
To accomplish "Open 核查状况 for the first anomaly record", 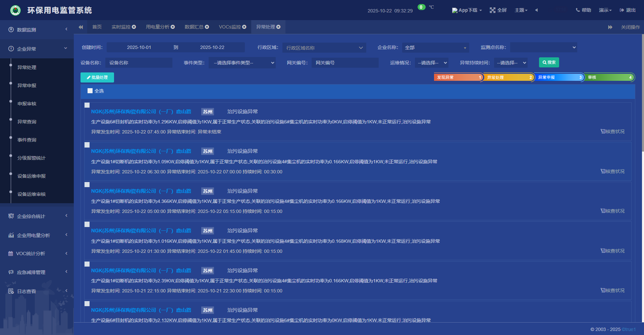I will click(x=612, y=131).
